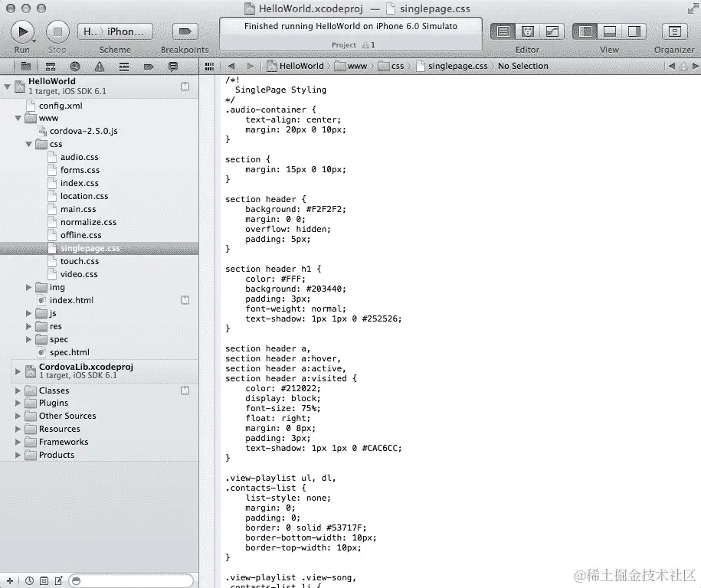The height and width of the screenshot is (588, 701).
Task: Filter by recently edited files icon
Action: point(29,581)
